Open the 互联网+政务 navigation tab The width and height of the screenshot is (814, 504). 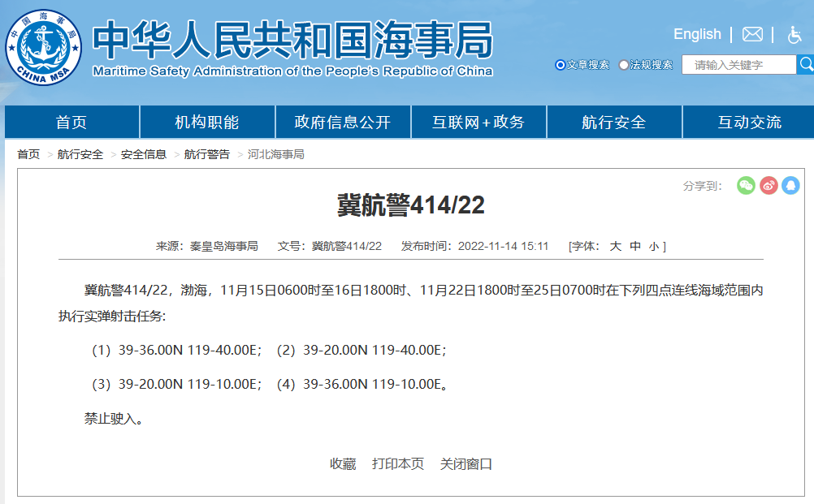click(x=478, y=122)
